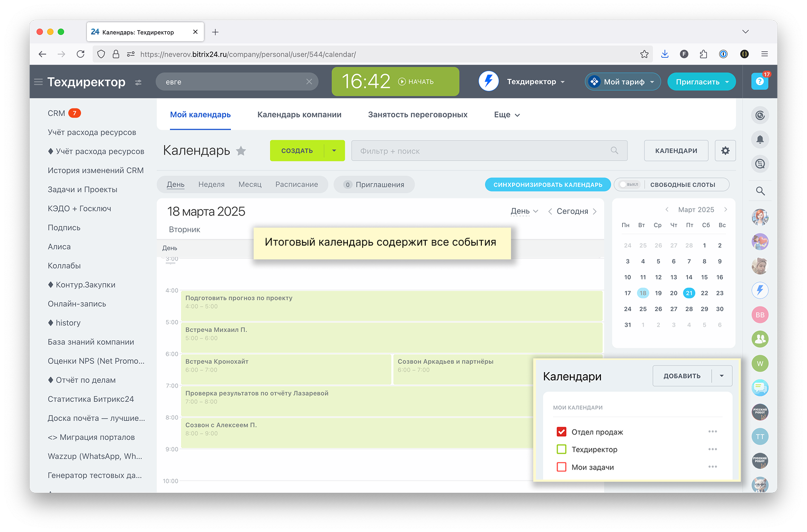
Task: Select 21 in the mini calendar
Action: (x=689, y=293)
